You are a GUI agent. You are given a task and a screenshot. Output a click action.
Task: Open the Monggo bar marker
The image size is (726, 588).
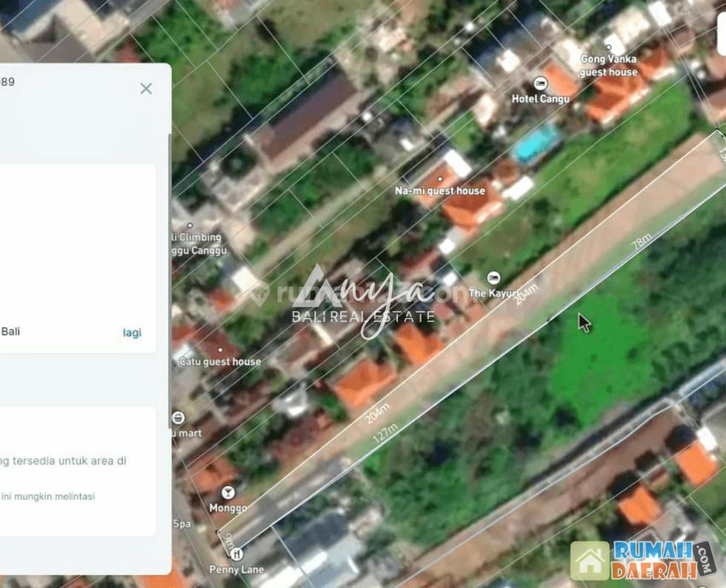(x=227, y=492)
